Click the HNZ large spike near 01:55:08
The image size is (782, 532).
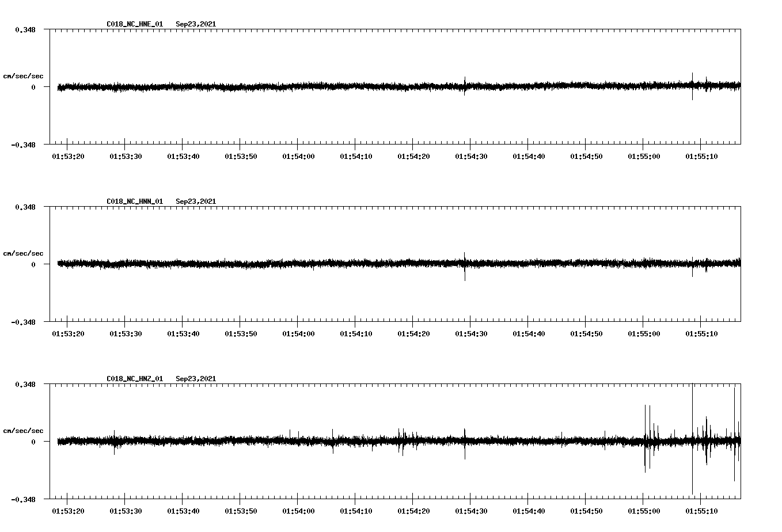tap(692, 439)
